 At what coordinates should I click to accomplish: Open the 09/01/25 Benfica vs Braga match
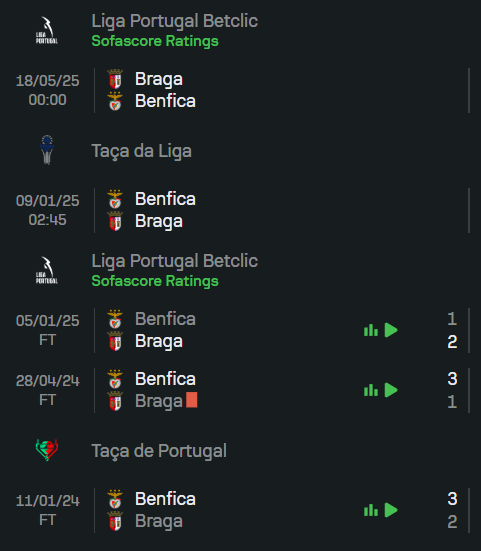click(242, 210)
